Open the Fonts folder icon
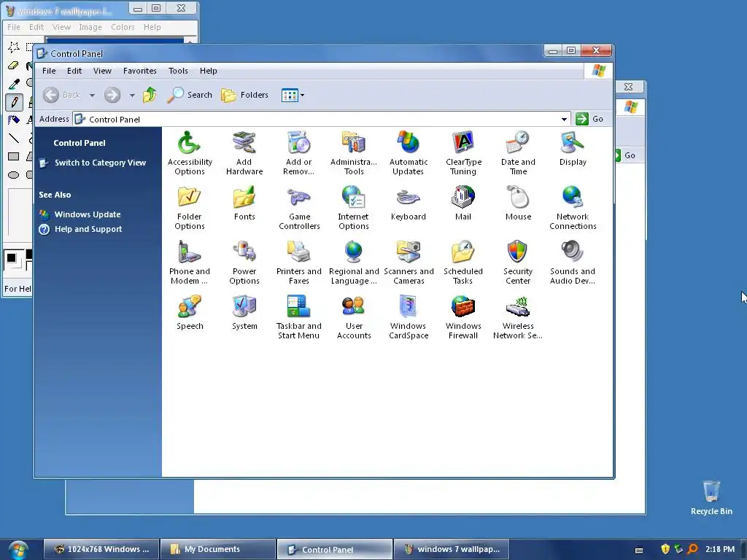Viewport: 747px width, 560px height. pyautogui.click(x=244, y=203)
